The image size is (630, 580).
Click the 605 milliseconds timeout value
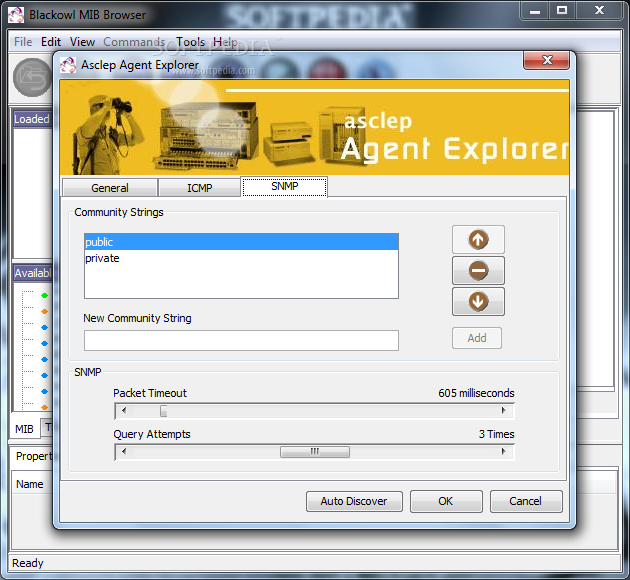pos(476,393)
